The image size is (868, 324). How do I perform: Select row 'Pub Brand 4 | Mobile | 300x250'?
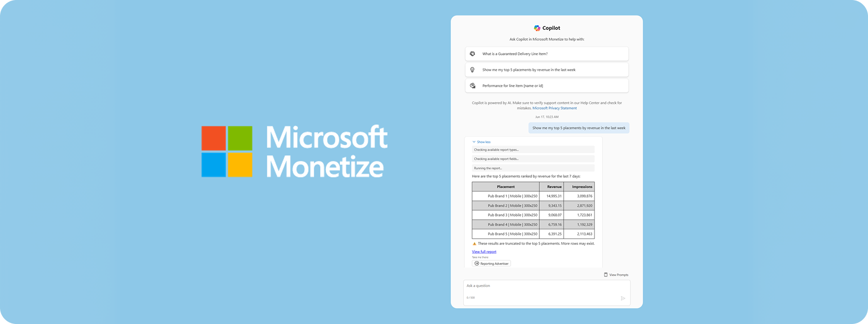coord(533,224)
